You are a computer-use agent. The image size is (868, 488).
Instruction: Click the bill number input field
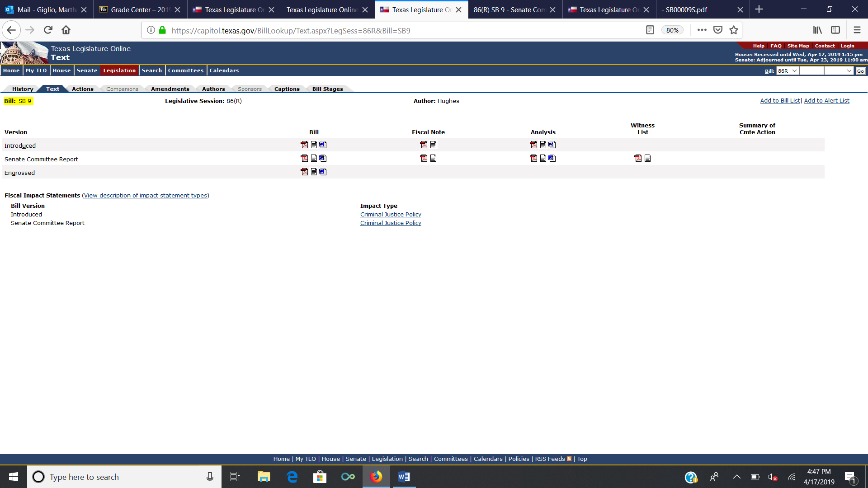(811, 71)
